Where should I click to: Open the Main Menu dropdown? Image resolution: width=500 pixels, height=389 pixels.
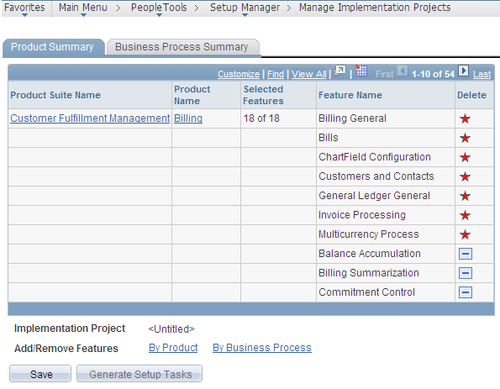(x=83, y=8)
